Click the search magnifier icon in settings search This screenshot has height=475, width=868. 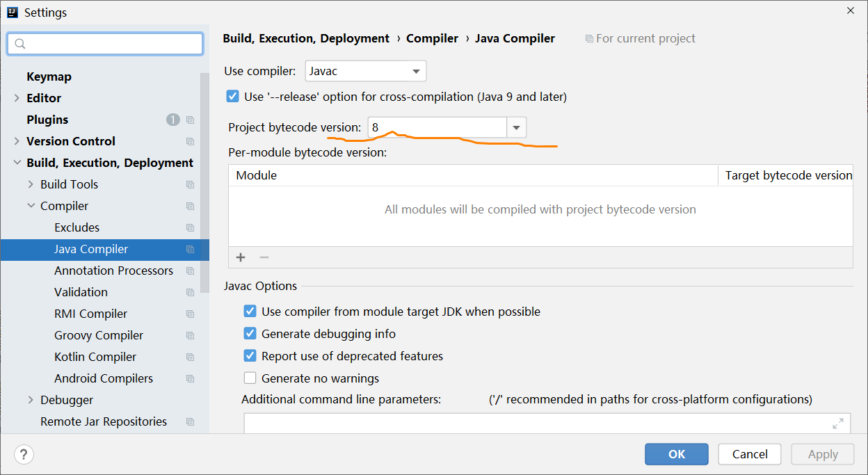(x=19, y=44)
